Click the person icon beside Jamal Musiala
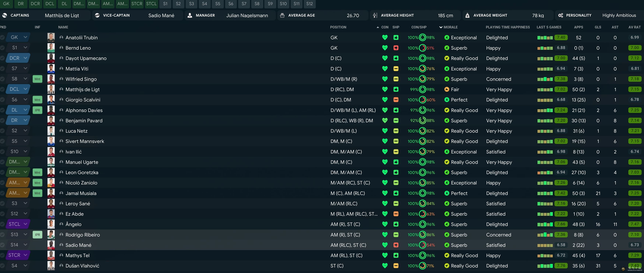This screenshot has width=644, height=273. 61,193
